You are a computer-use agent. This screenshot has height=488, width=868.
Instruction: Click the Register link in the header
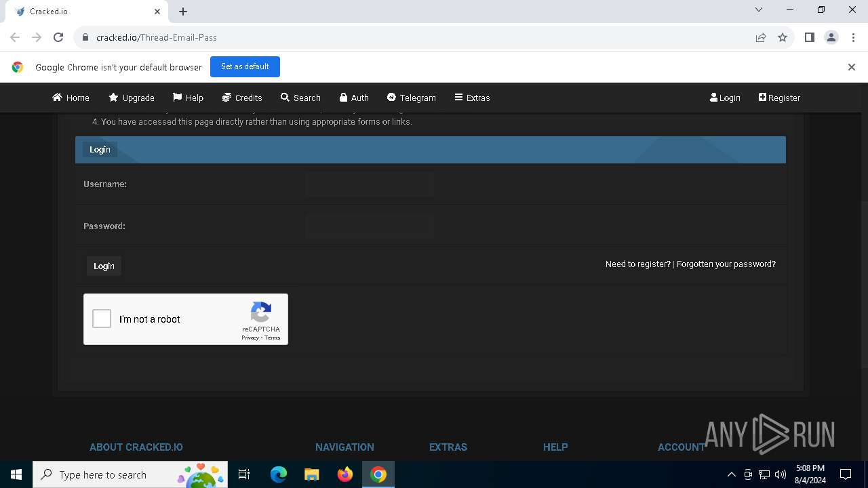coord(779,98)
